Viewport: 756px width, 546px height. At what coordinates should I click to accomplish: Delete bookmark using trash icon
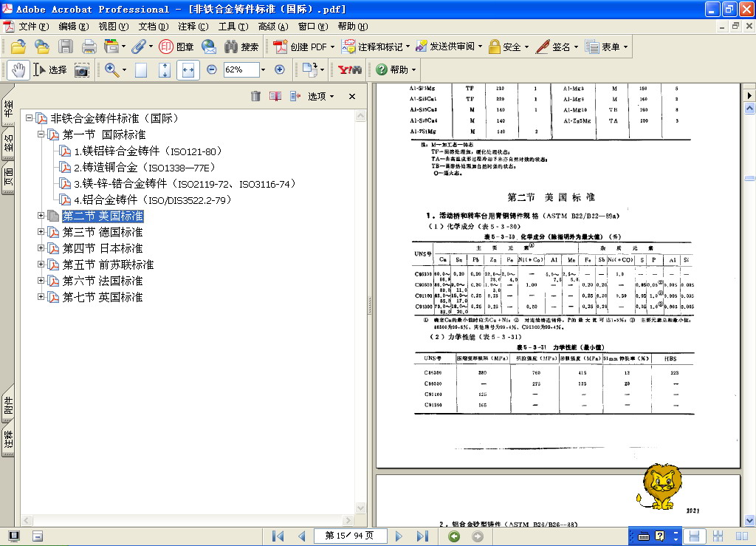point(255,97)
